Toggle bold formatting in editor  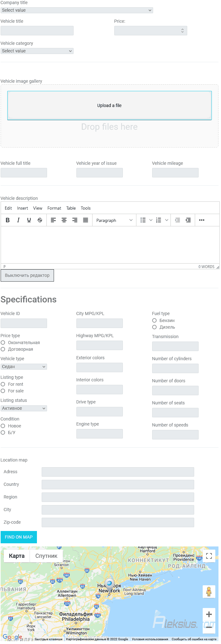coord(8,220)
